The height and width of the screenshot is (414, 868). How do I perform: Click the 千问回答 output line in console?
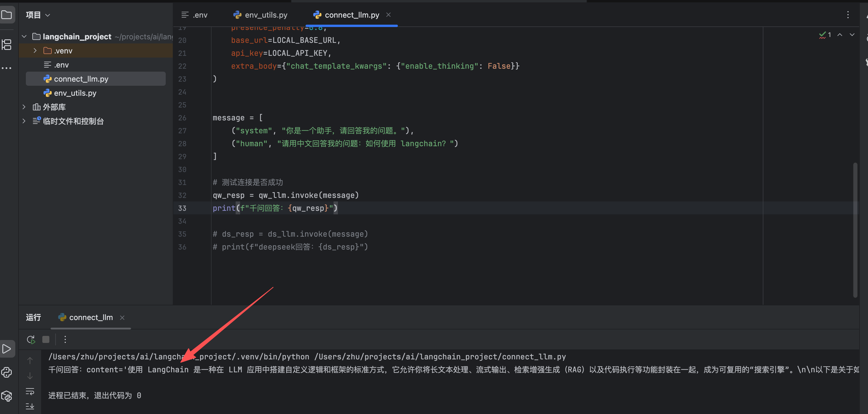point(454,370)
